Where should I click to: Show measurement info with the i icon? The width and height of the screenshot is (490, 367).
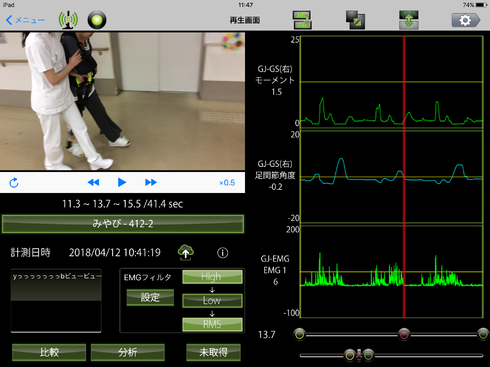pyautogui.click(x=223, y=253)
